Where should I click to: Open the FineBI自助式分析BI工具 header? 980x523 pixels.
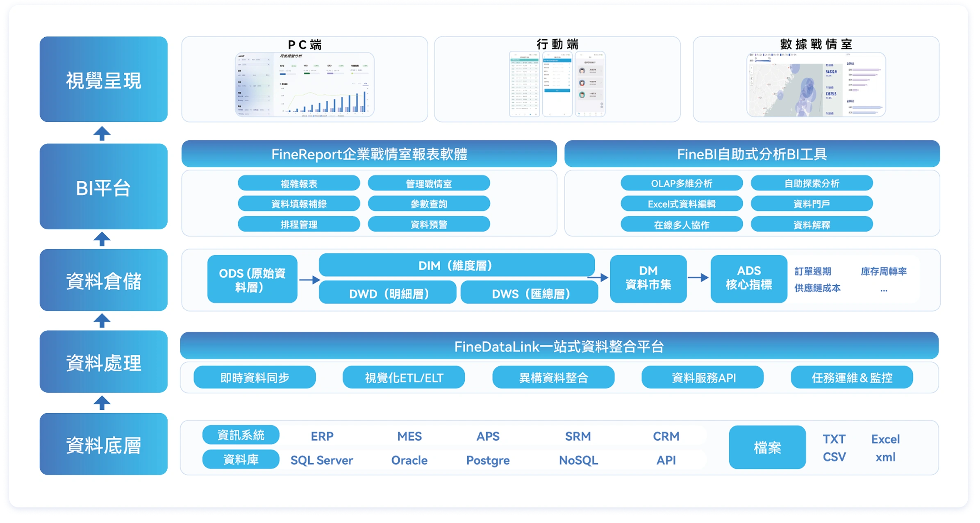752,154
